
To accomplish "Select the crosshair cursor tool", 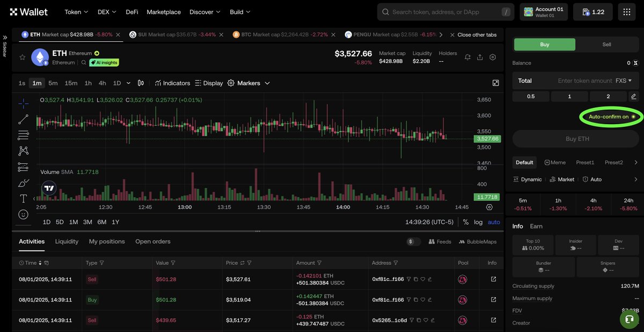I will tap(23, 103).
